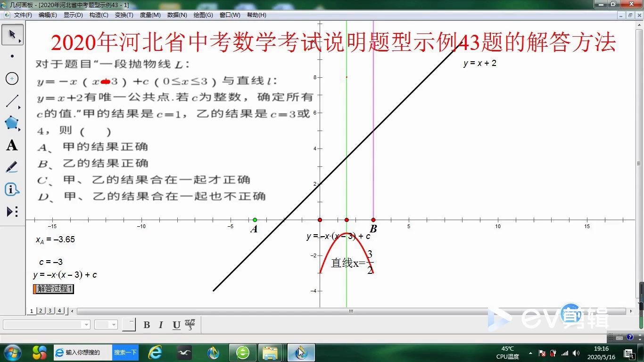Select the Compass circle tool
The image size is (644, 362).
point(13,78)
